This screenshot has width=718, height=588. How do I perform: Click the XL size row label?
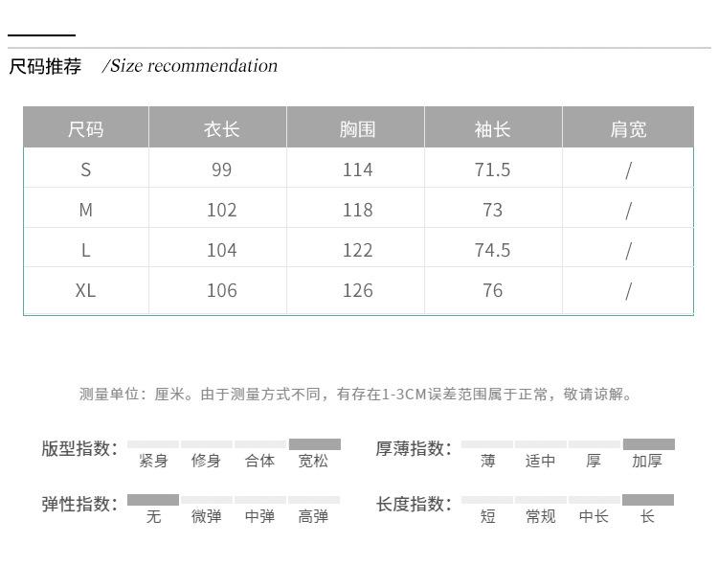coord(85,289)
